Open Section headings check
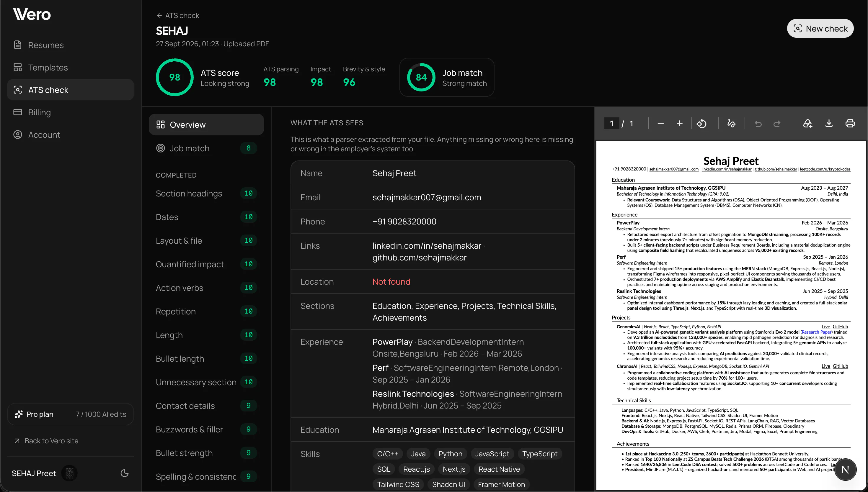 (206, 193)
